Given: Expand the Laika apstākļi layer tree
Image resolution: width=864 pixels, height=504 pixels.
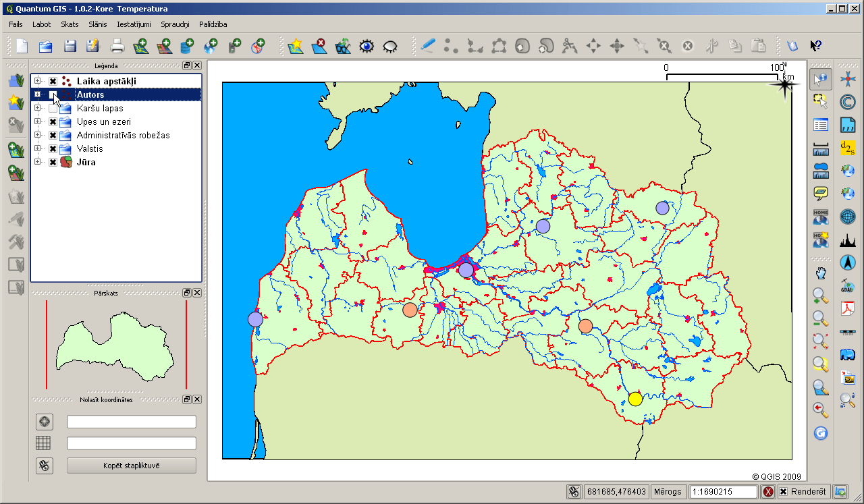Looking at the screenshot, I should (x=38, y=81).
